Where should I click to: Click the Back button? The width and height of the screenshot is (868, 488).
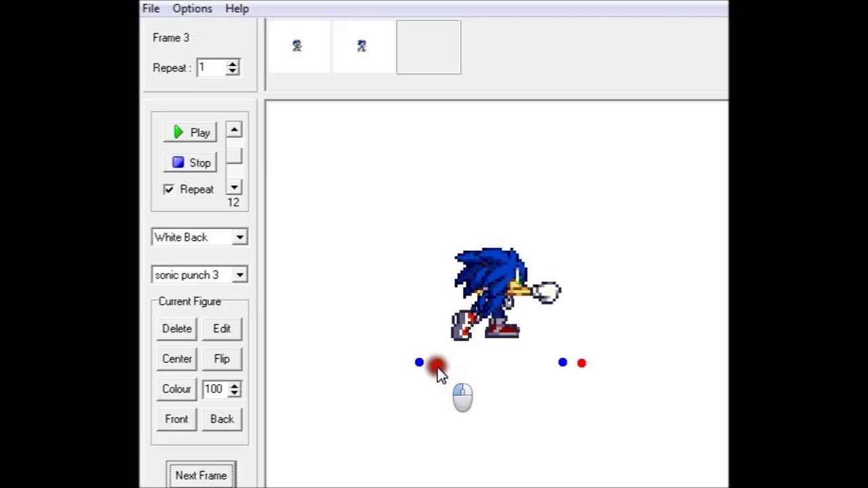222,419
